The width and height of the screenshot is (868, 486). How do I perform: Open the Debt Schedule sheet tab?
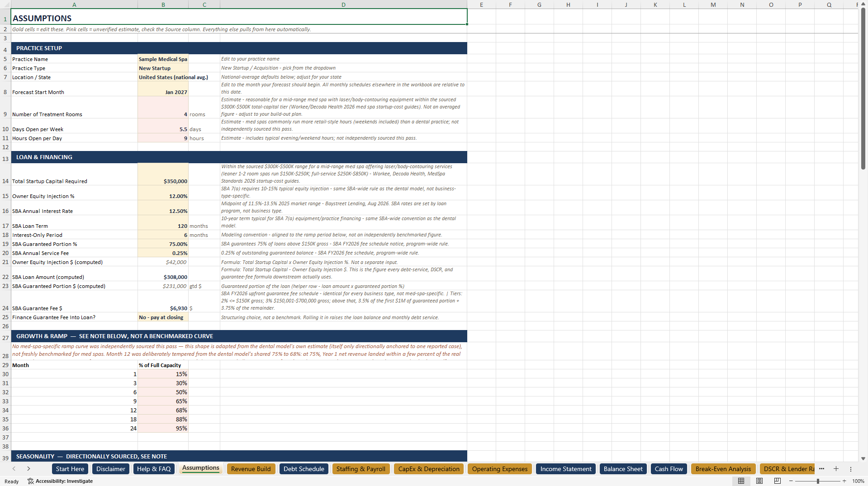(304, 469)
